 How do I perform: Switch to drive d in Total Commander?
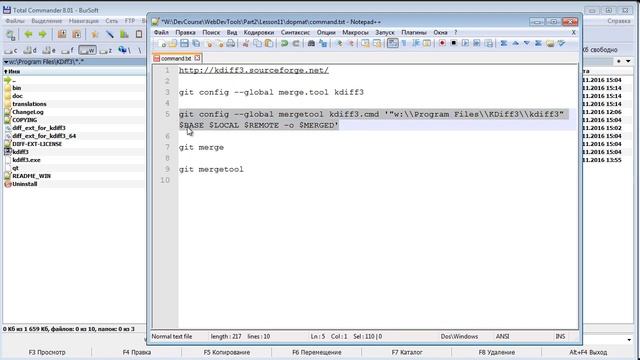point(30,50)
